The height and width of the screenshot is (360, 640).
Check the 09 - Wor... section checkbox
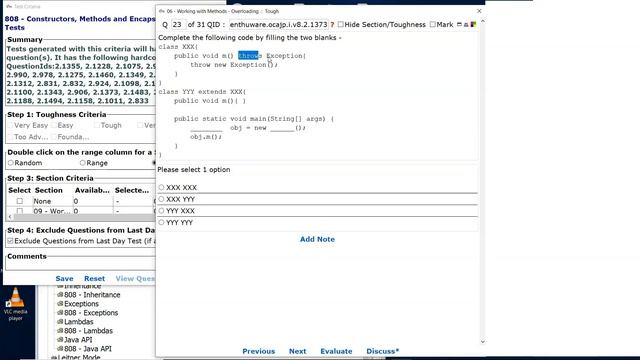(20, 211)
